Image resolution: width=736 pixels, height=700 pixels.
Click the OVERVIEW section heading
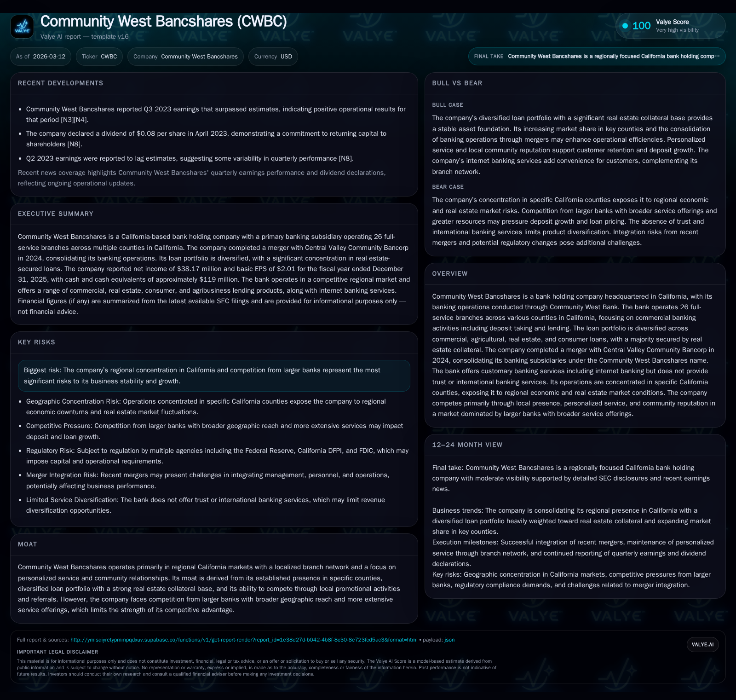[450, 274]
